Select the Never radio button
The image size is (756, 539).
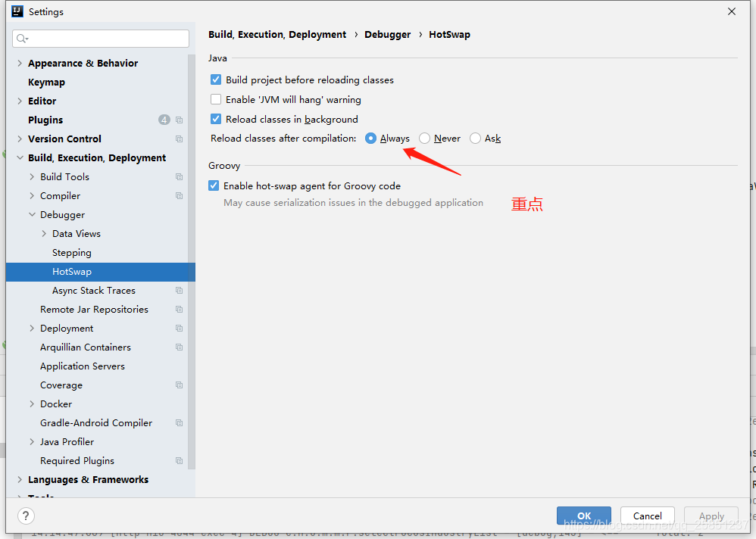tap(424, 139)
